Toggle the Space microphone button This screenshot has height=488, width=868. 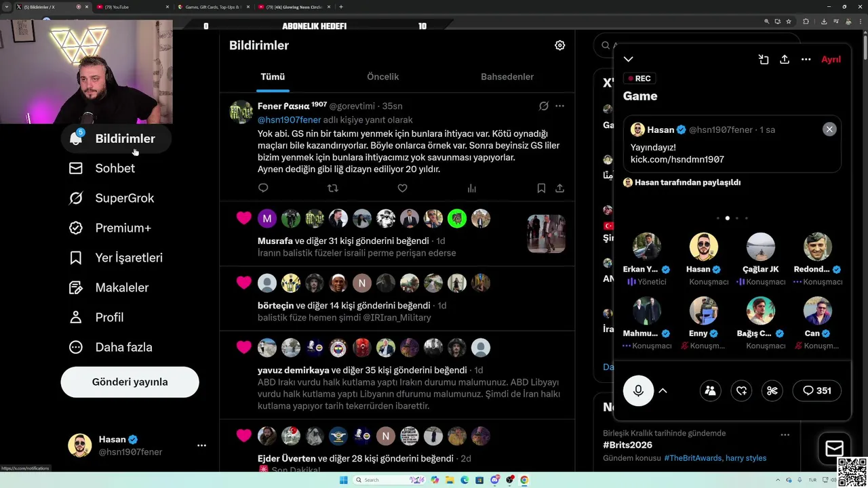[x=638, y=390]
